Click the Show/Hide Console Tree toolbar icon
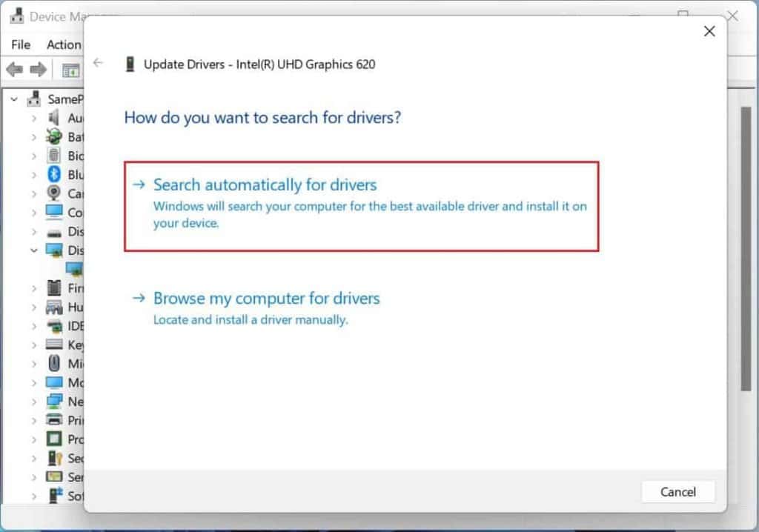The height and width of the screenshot is (532, 759). (70, 69)
